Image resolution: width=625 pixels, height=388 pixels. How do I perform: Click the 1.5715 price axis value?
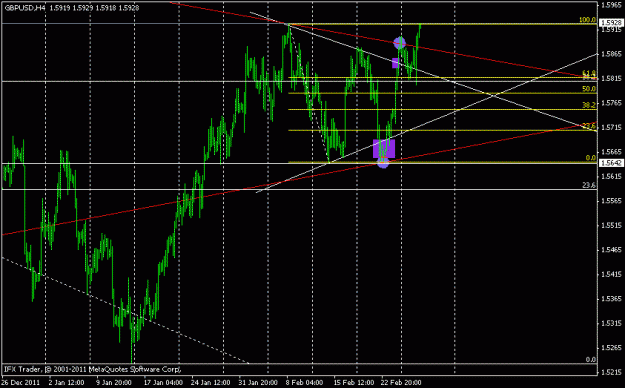611,127
